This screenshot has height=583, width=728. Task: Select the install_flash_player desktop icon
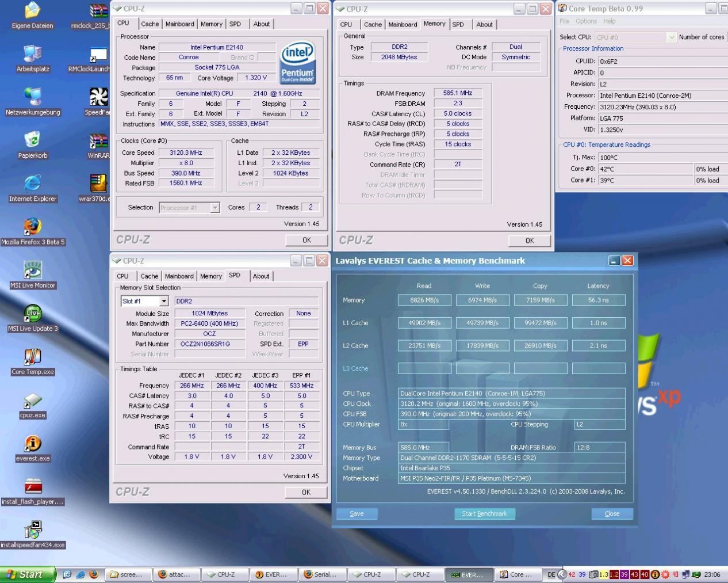pos(33,491)
